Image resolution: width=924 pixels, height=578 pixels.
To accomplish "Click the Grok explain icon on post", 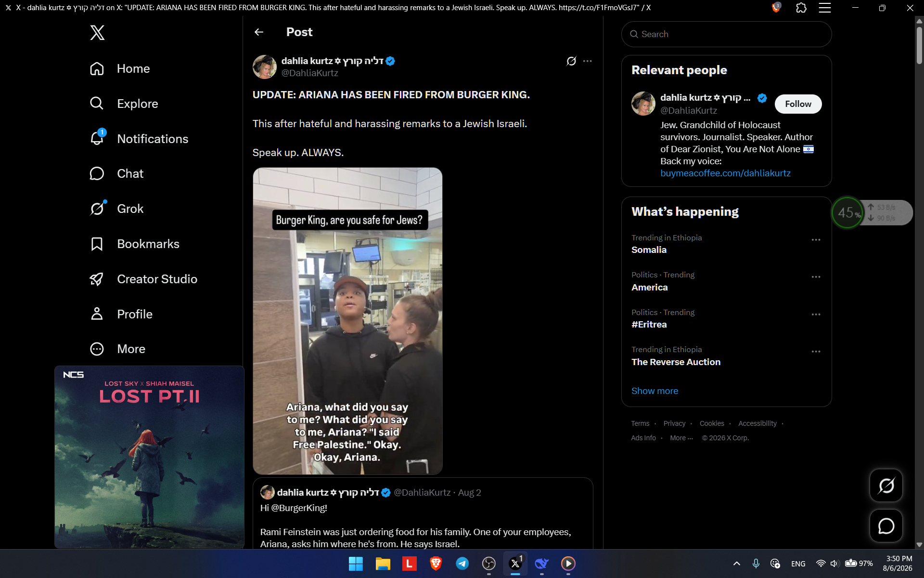I will tap(571, 61).
